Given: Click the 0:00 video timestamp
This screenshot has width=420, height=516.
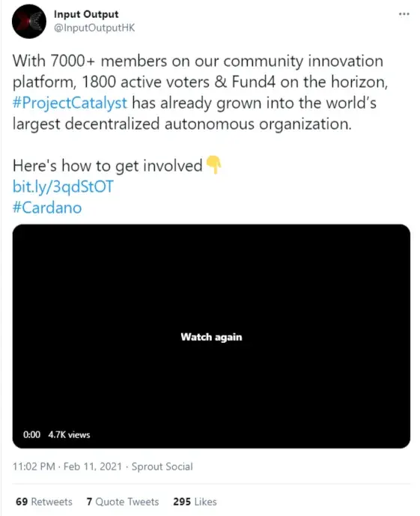Looking at the screenshot, I should [31, 434].
